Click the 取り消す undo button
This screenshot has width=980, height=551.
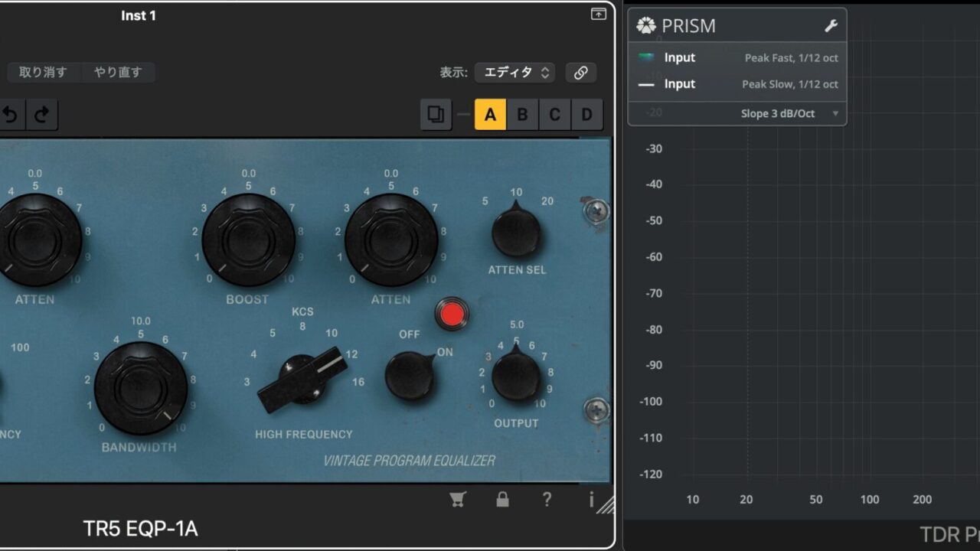(43, 73)
